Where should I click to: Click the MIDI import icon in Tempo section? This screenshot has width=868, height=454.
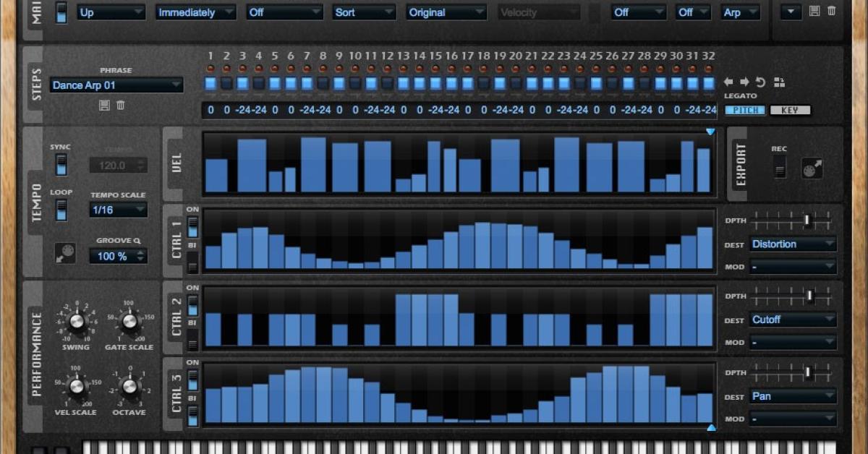65,253
